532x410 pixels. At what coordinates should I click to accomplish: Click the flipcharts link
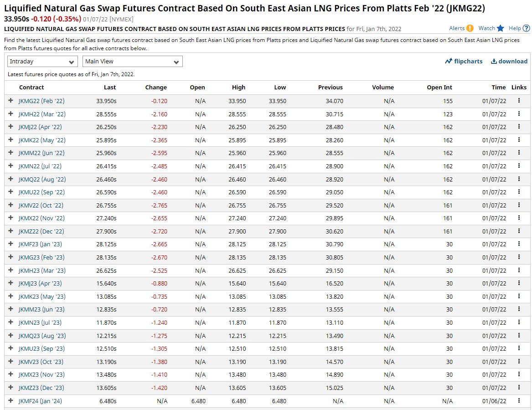point(464,61)
